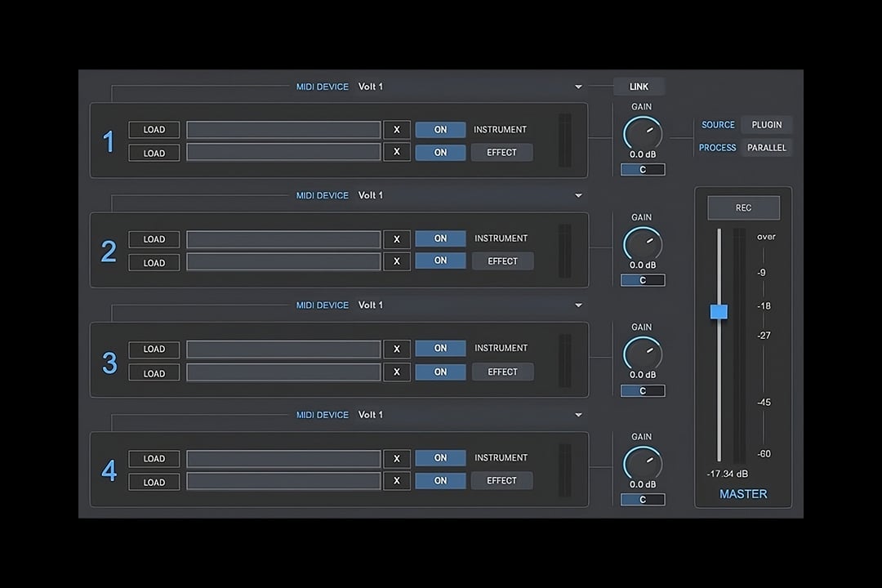This screenshot has width=882, height=588.
Task: Click slot 1 effect name field
Action: coord(283,152)
